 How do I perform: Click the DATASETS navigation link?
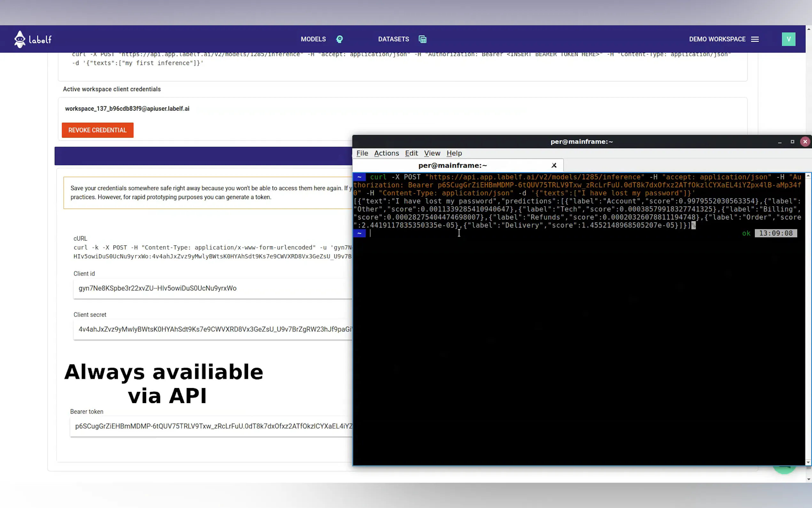pyautogui.click(x=394, y=39)
